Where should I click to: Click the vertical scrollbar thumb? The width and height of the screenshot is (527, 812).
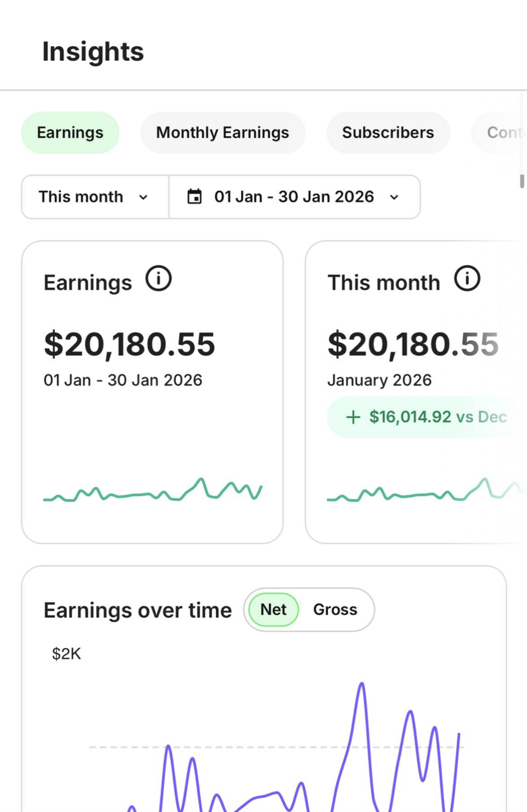pyautogui.click(x=522, y=181)
